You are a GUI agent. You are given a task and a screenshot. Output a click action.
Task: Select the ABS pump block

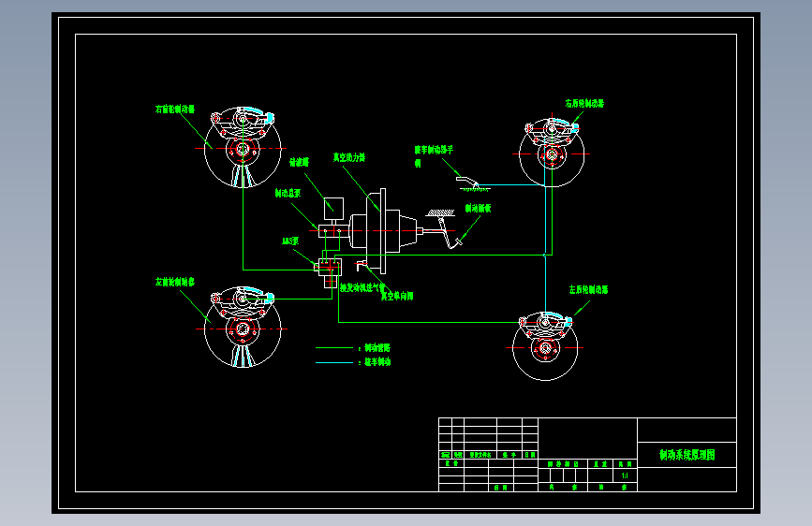coord(330,271)
